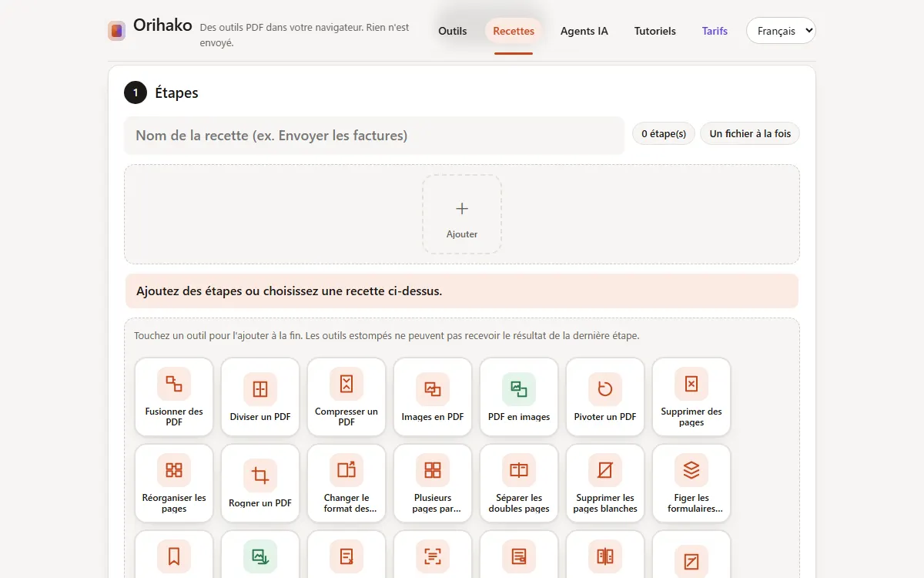Select the Diviser un PDF tool
This screenshot has height=578, width=924.
click(260, 397)
